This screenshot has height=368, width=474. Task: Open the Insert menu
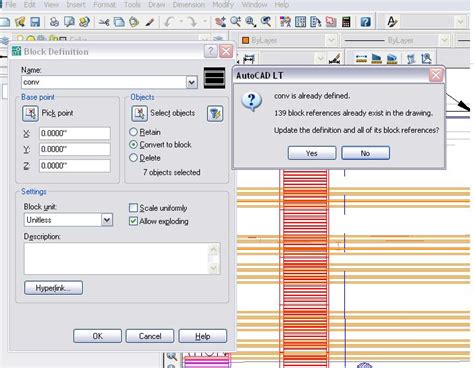point(76,5)
